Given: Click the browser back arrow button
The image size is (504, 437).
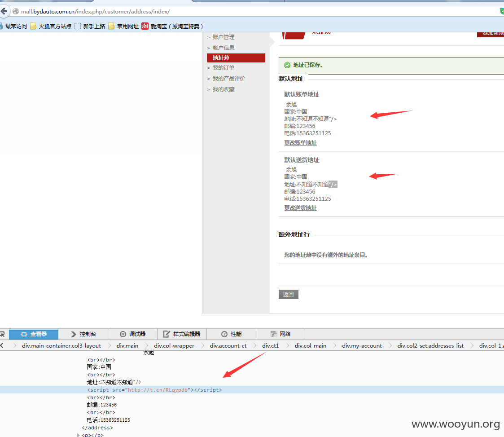Looking at the screenshot, I should pos(4,12).
